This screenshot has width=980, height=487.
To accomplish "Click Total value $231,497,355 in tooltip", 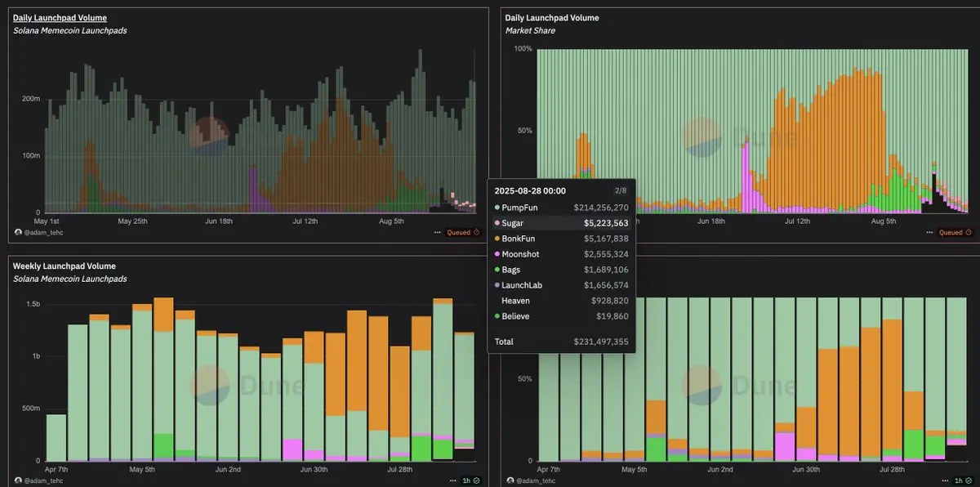I will [x=602, y=342].
